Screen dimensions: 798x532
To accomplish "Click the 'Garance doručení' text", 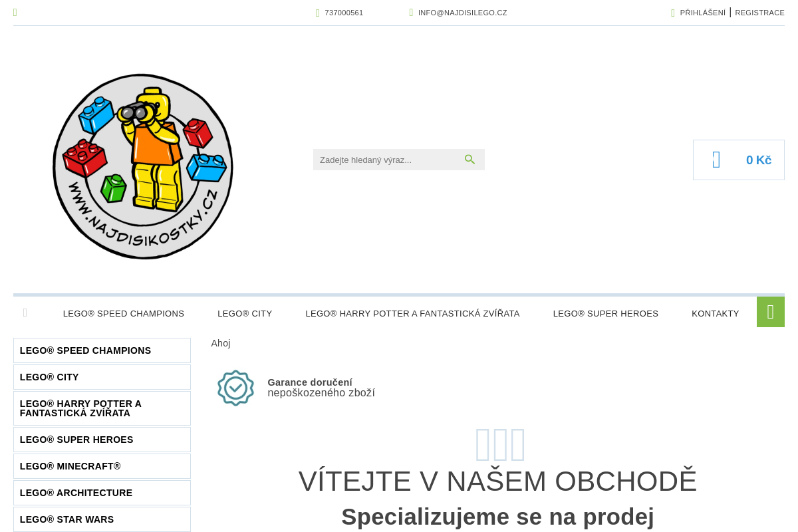I will pos(310,382).
